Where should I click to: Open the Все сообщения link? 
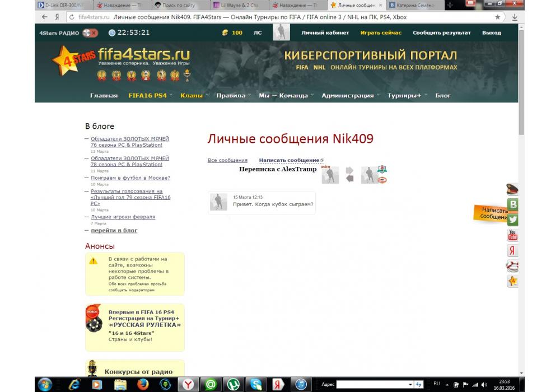click(227, 160)
